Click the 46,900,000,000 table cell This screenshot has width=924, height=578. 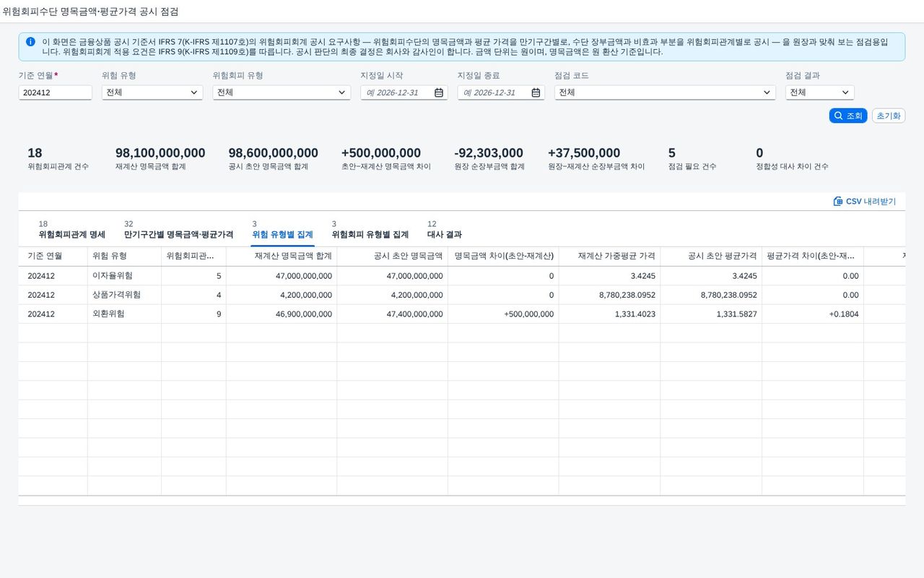coord(282,314)
